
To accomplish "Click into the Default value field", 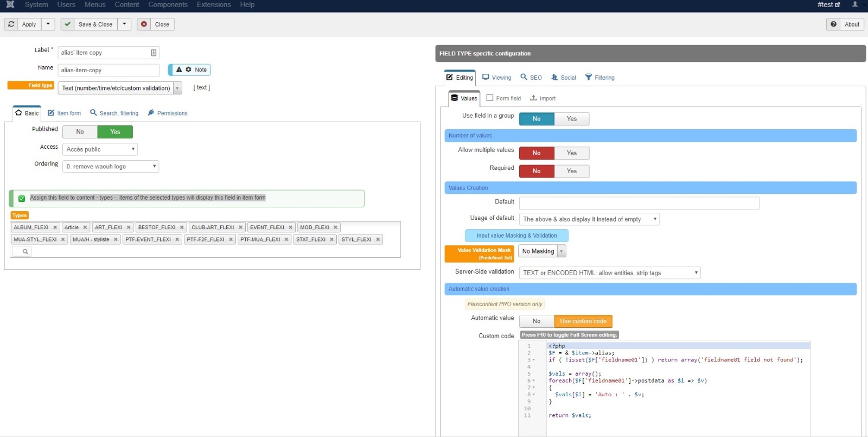I will coord(639,203).
